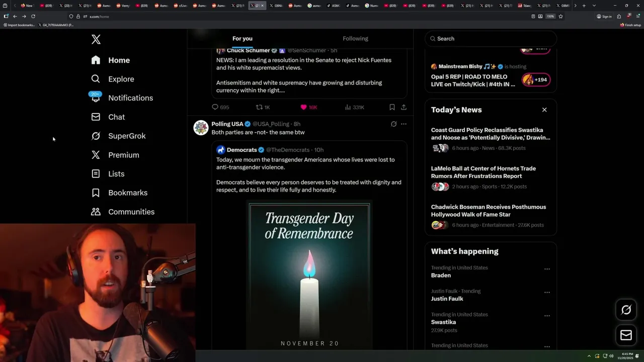
Task: Open SuperGrok from the sidebar
Action: coord(118,136)
